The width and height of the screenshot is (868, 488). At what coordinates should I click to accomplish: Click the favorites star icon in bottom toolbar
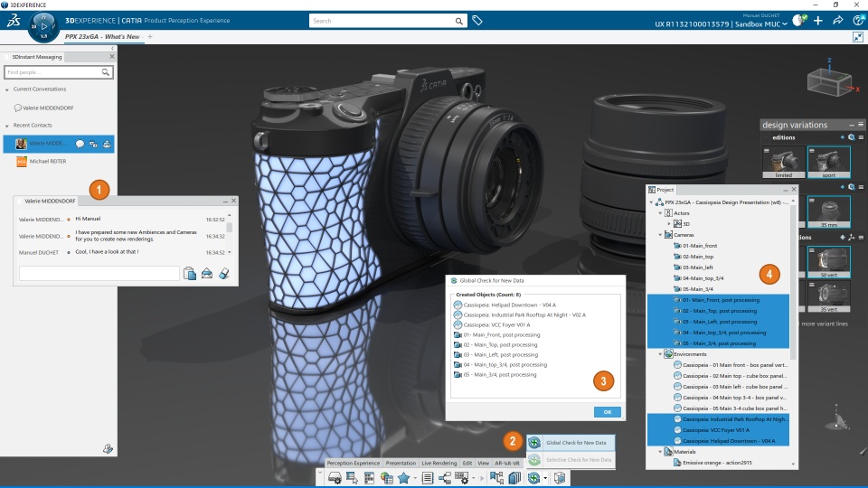tap(403, 478)
